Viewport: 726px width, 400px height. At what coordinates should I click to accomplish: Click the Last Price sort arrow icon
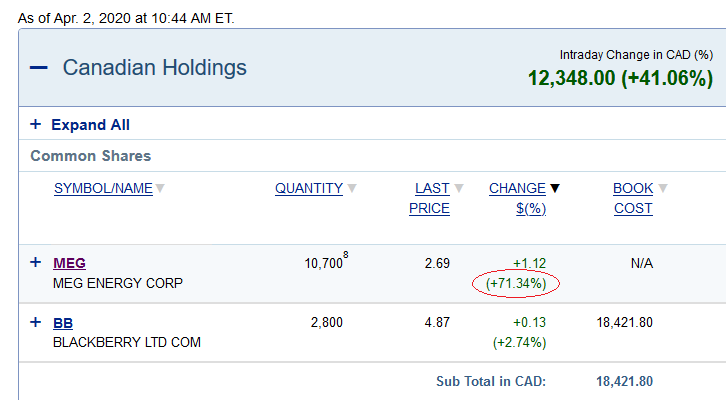tap(459, 188)
